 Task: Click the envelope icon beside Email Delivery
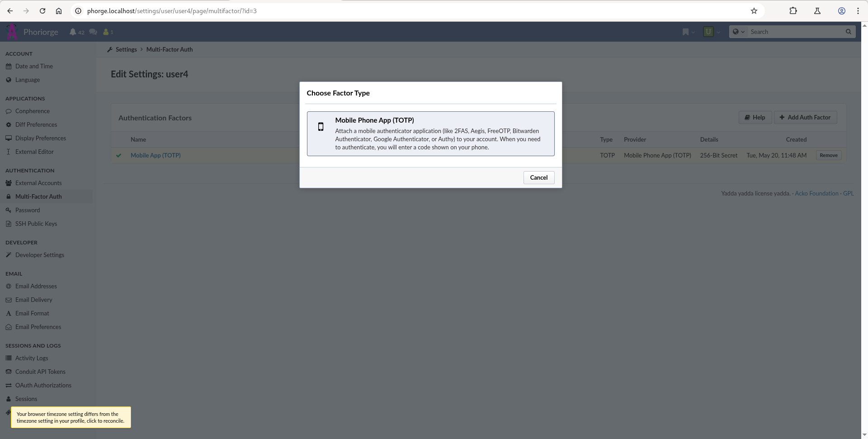(9, 300)
